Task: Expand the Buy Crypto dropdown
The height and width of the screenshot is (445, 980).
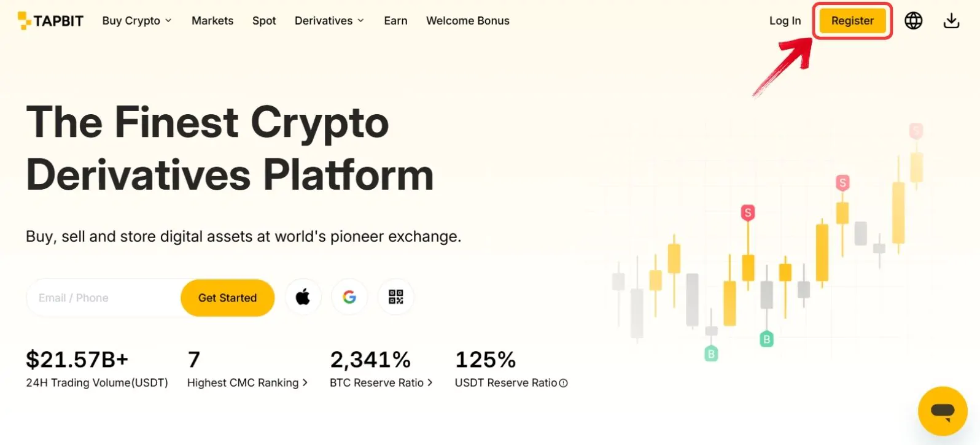Action: (137, 21)
